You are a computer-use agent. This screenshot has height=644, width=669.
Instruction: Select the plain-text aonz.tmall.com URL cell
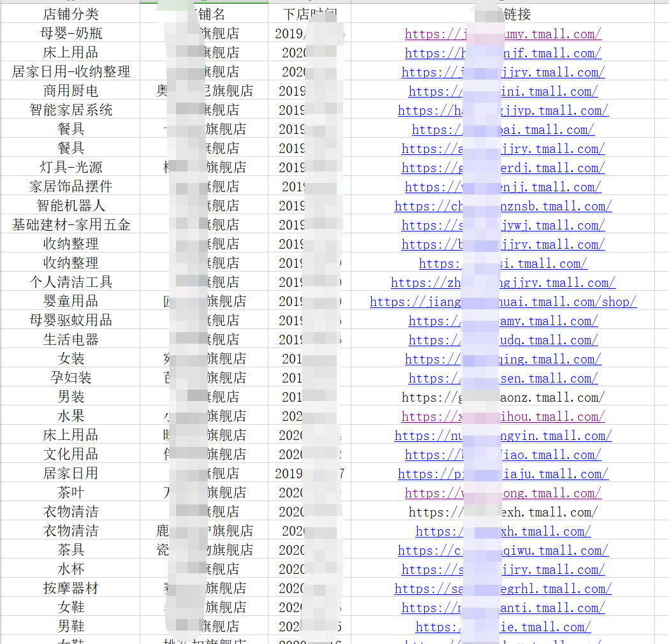[x=503, y=397]
